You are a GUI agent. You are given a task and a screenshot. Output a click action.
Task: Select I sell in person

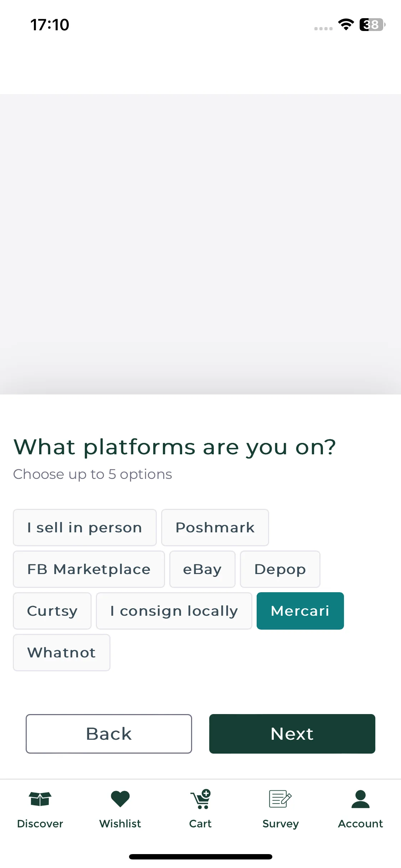pos(85,527)
